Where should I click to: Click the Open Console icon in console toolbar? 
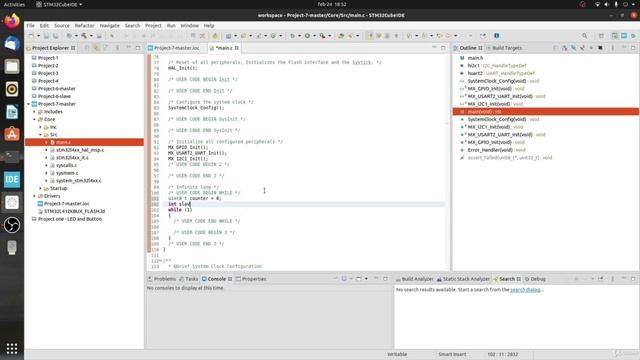(359, 279)
